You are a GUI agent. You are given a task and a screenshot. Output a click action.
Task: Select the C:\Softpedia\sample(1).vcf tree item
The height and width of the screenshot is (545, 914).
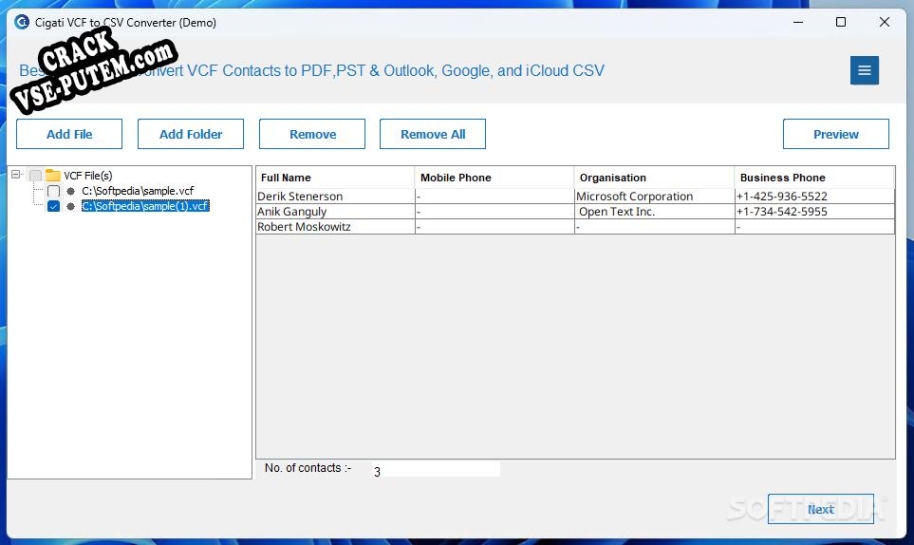[145, 206]
